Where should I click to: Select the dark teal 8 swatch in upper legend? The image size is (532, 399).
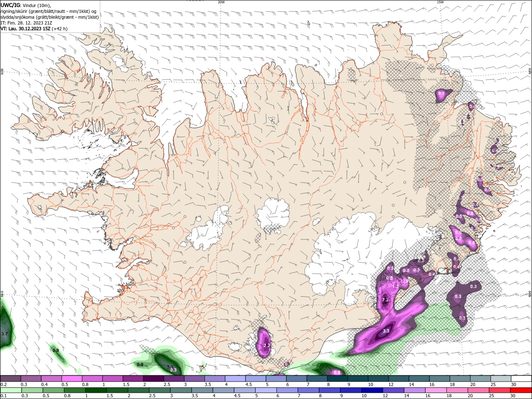(x=337, y=379)
